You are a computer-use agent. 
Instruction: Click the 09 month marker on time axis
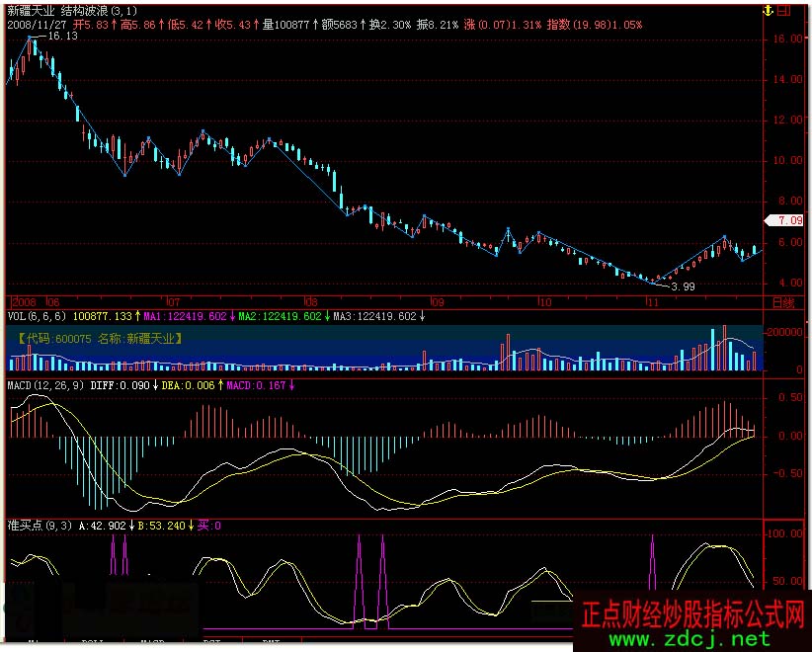pyautogui.click(x=436, y=301)
